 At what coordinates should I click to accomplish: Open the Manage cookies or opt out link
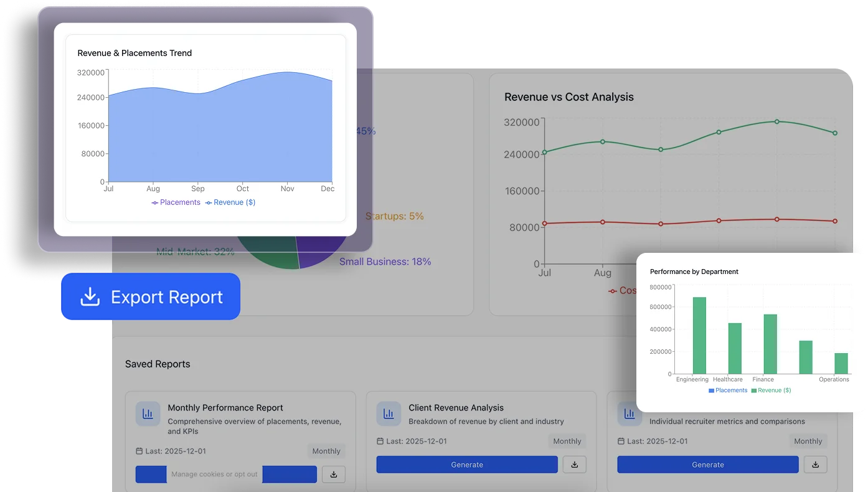pos(214,475)
